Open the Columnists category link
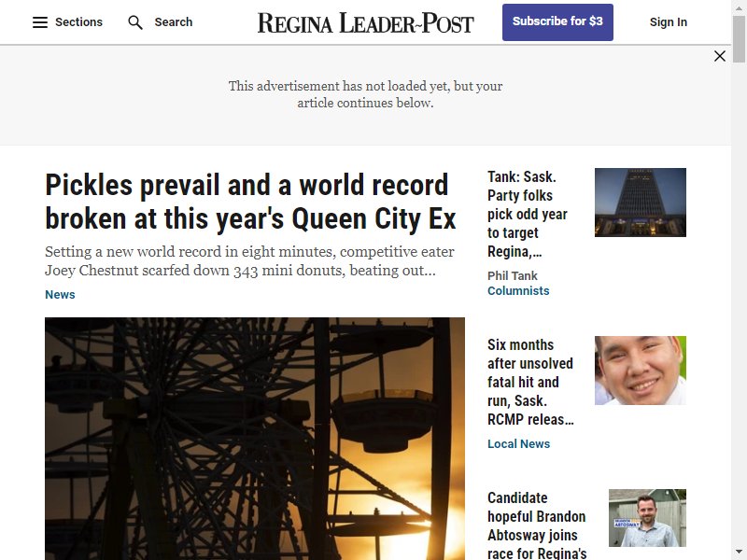Image resolution: width=747 pixels, height=560 pixels. 518,291
